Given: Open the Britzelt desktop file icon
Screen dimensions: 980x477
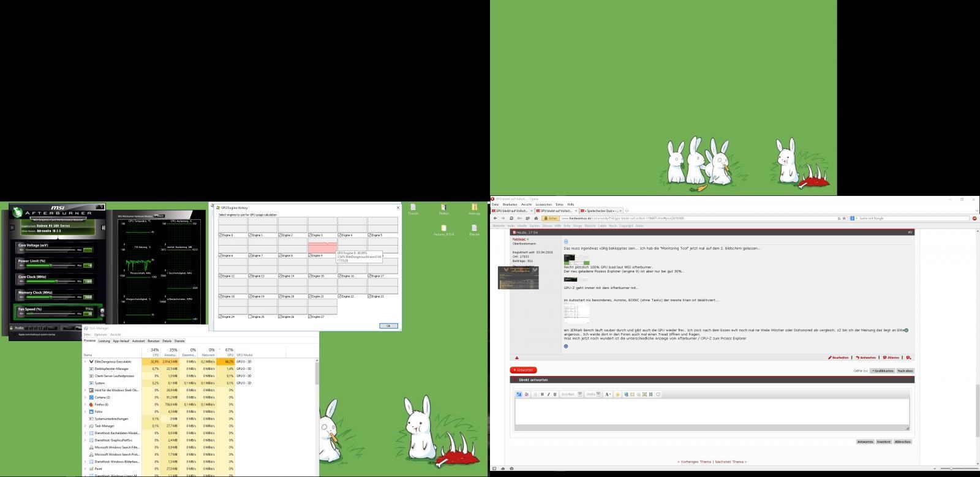Looking at the screenshot, I should click(x=474, y=228).
